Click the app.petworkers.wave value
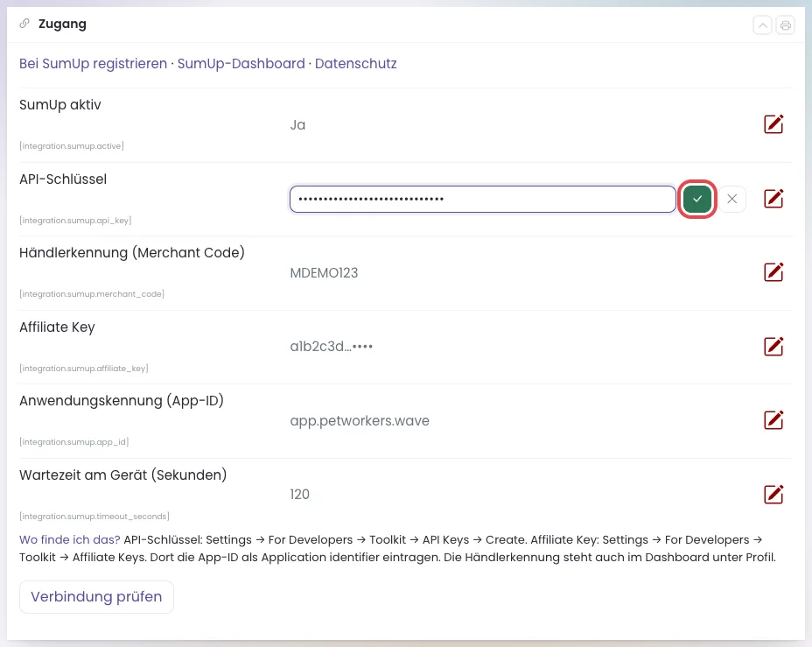812x647 pixels. point(360,420)
